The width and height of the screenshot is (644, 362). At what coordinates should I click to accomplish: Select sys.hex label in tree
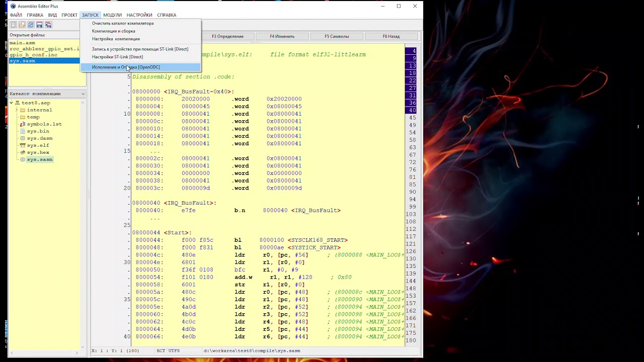38,152
